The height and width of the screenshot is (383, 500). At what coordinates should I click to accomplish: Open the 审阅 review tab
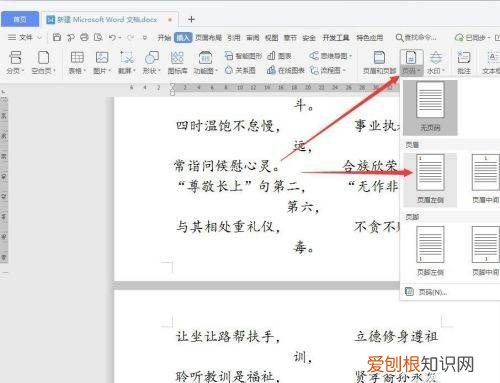coord(253,38)
